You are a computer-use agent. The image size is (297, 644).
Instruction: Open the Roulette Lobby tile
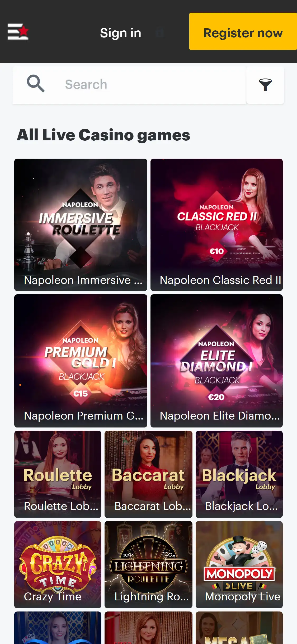[58, 474]
